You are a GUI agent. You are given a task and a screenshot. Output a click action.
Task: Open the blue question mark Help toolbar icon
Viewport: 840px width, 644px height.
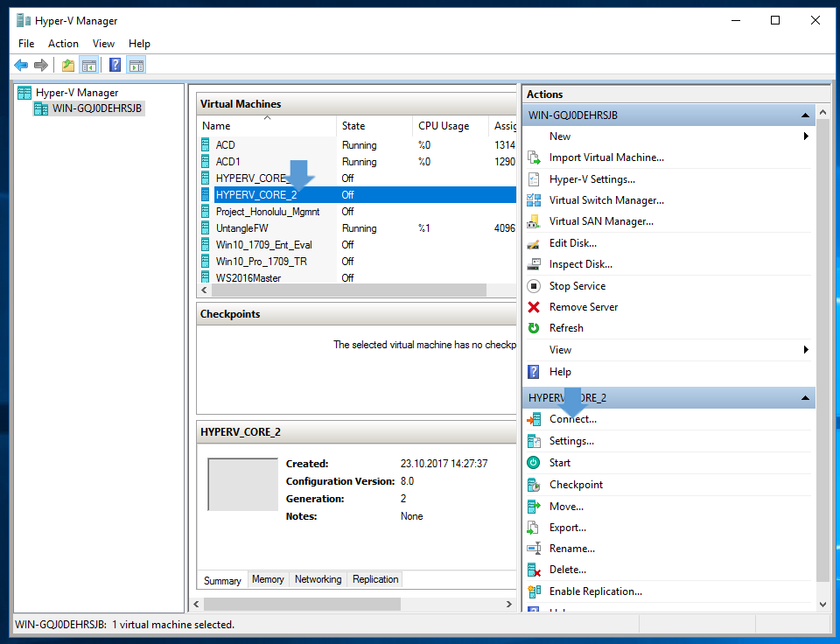pos(115,66)
